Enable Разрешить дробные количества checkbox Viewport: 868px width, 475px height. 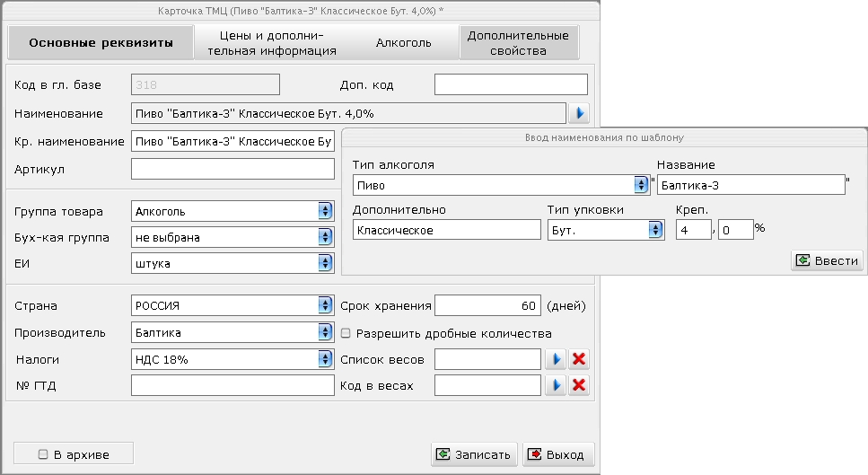coord(346,333)
